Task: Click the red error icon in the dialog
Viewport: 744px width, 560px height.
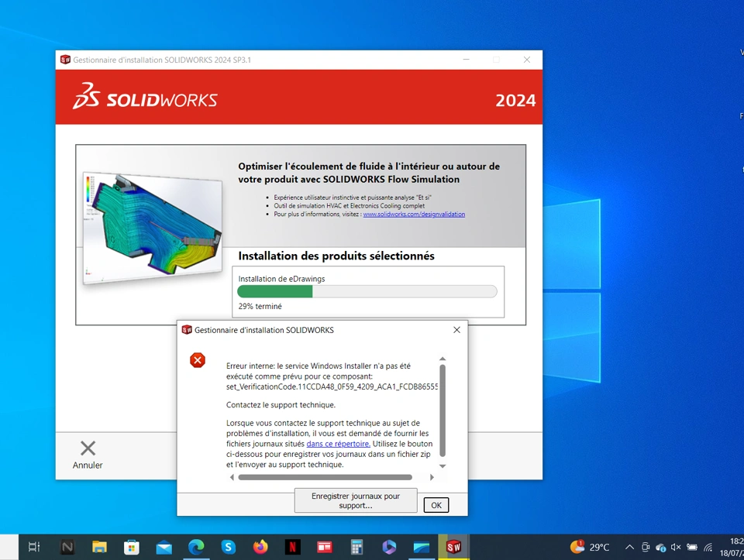Action: click(x=198, y=360)
